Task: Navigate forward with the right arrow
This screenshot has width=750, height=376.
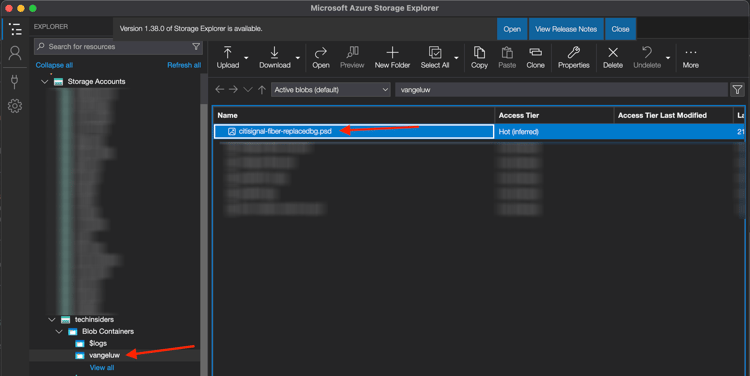Action: pos(233,89)
